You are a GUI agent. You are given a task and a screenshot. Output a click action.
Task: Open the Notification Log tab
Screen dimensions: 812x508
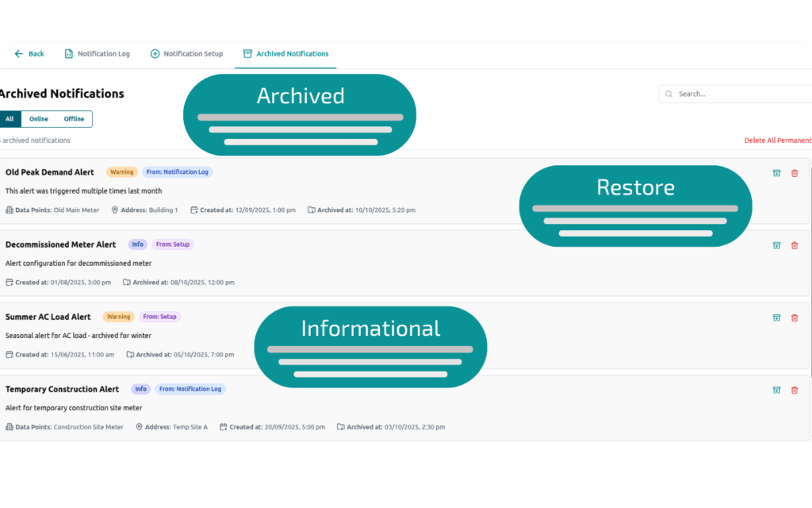point(97,54)
